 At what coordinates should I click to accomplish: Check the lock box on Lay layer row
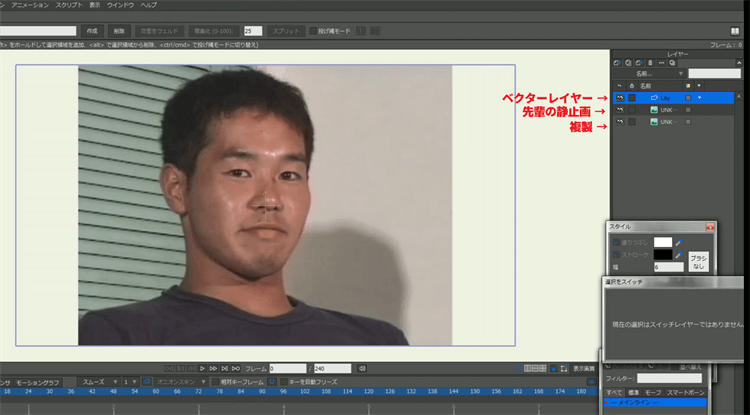click(x=632, y=98)
